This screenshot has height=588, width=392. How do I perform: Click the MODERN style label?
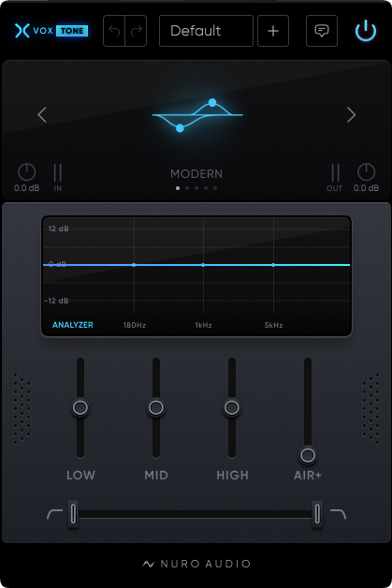[x=196, y=174]
